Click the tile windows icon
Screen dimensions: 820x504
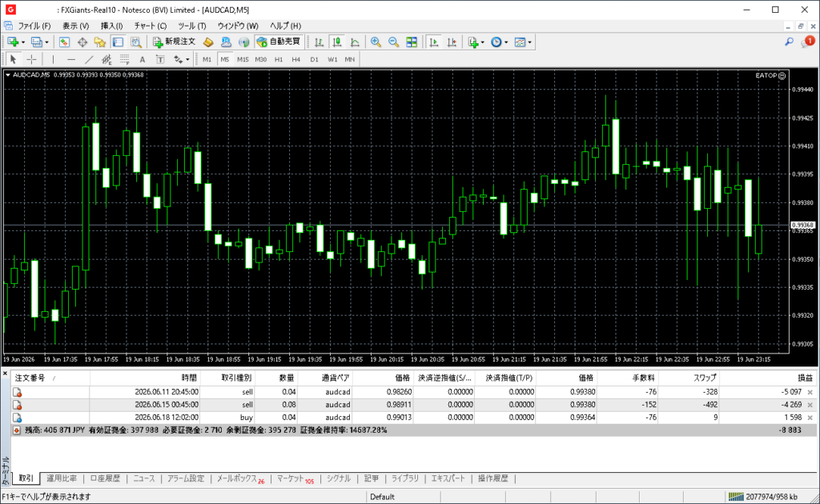[x=412, y=42]
